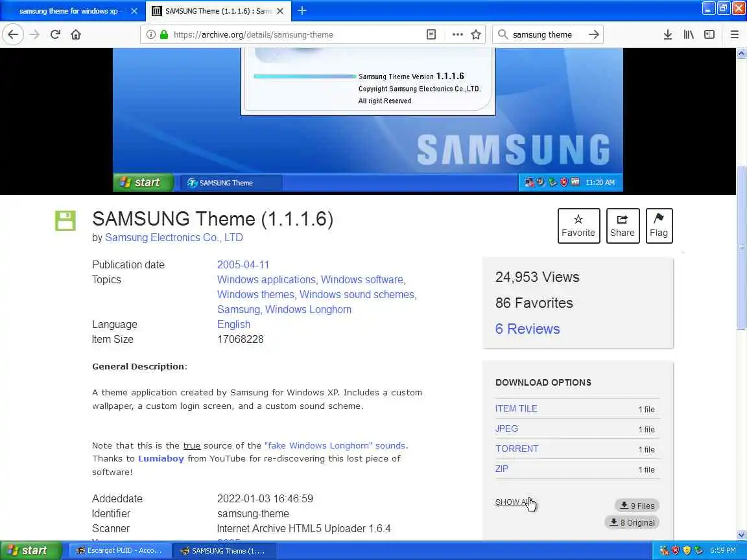Select the samsung-theme identifier text
This screenshot has height=560, width=747.
253,514
